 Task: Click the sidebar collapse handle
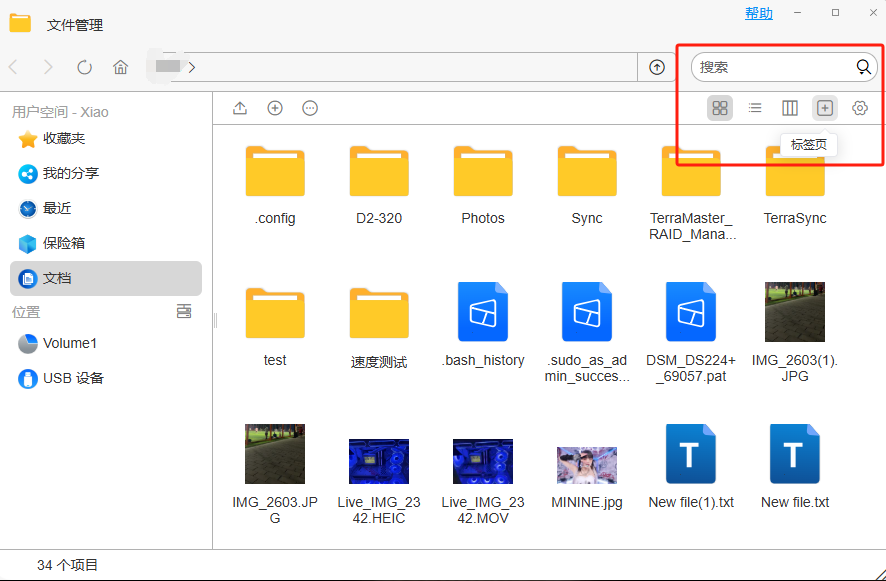point(215,320)
